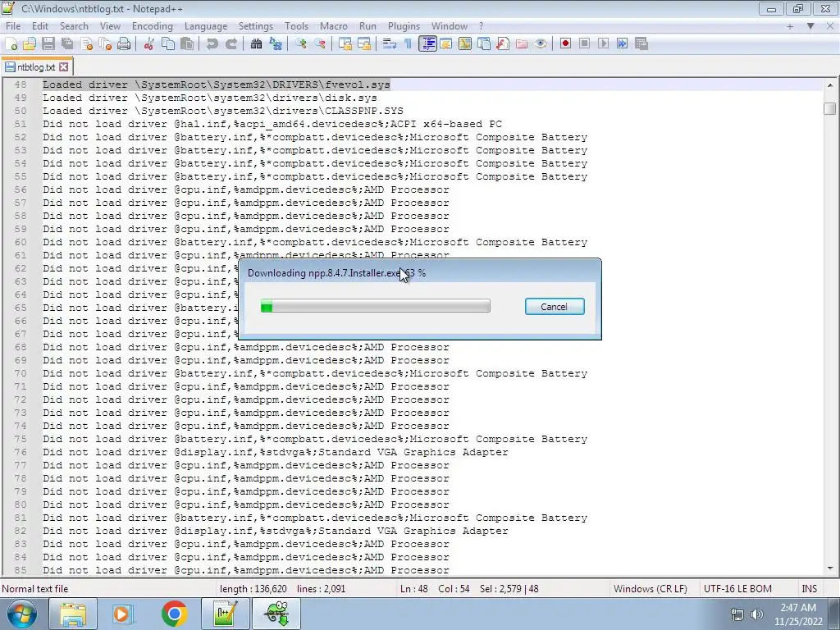Open the Function List panel icon

(x=503, y=44)
